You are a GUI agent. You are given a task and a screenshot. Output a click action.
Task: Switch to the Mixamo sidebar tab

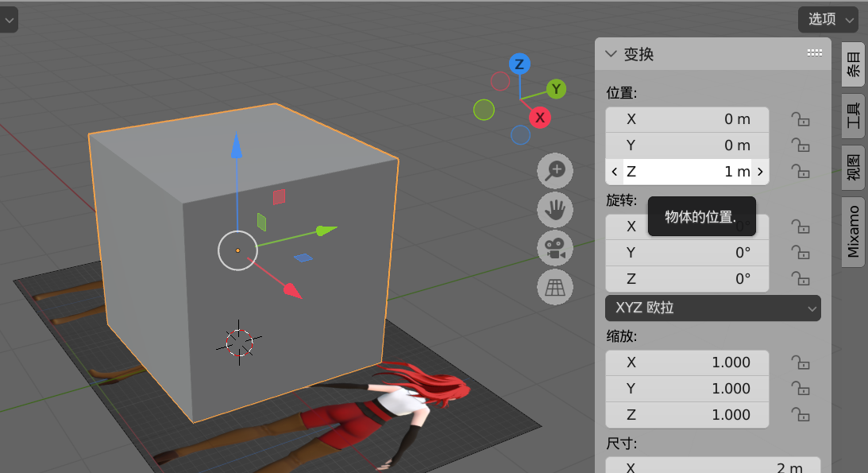coord(853,231)
